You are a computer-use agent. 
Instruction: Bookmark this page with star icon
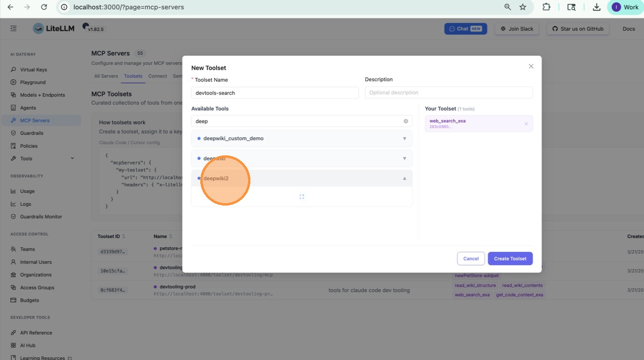pos(523,7)
